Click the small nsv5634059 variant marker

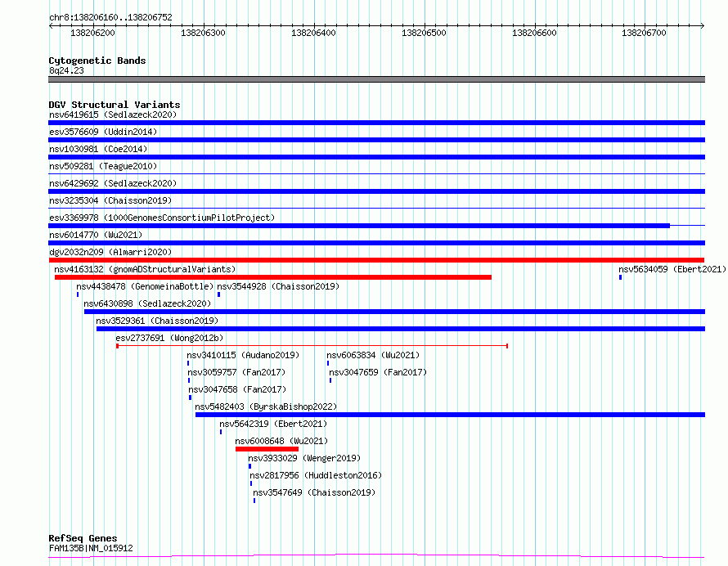620,277
